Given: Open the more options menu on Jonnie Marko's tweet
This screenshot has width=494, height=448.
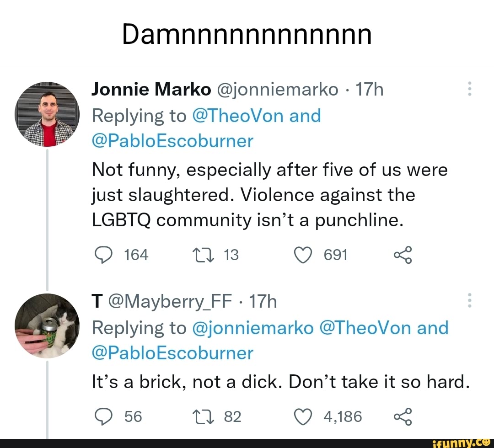Looking at the screenshot, I should [x=469, y=90].
